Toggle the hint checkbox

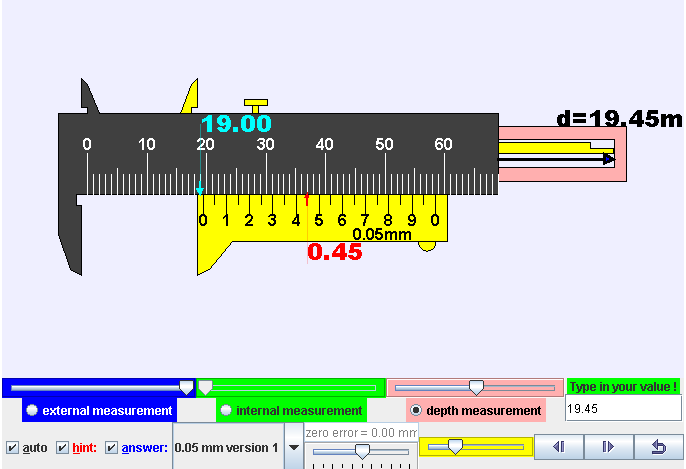[63, 448]
